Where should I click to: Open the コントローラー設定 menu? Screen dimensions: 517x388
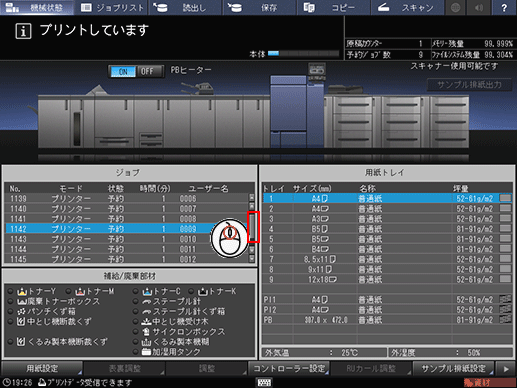pyautogui.click(x=289, y=369)
